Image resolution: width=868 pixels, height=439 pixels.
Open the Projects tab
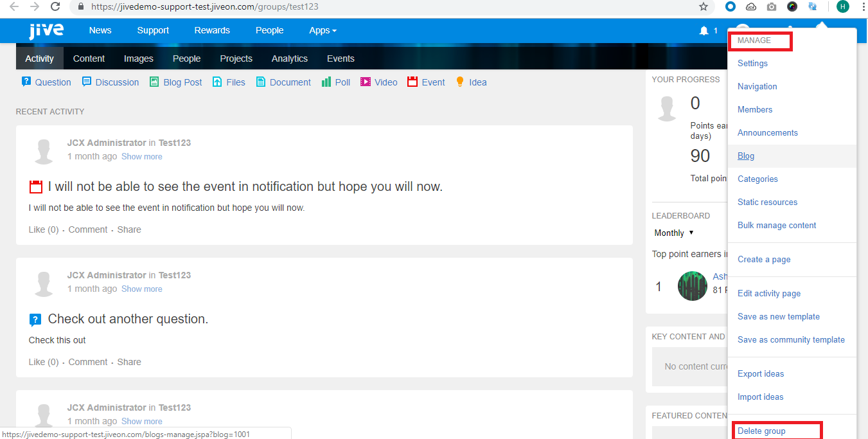click(x=236, y=58)
